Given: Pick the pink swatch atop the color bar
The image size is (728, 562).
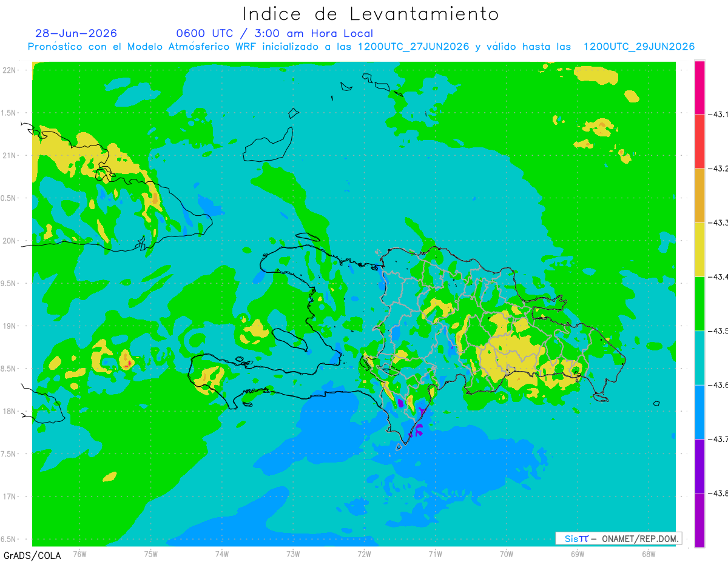Looking at the screenshot, I should coord(699,87).
